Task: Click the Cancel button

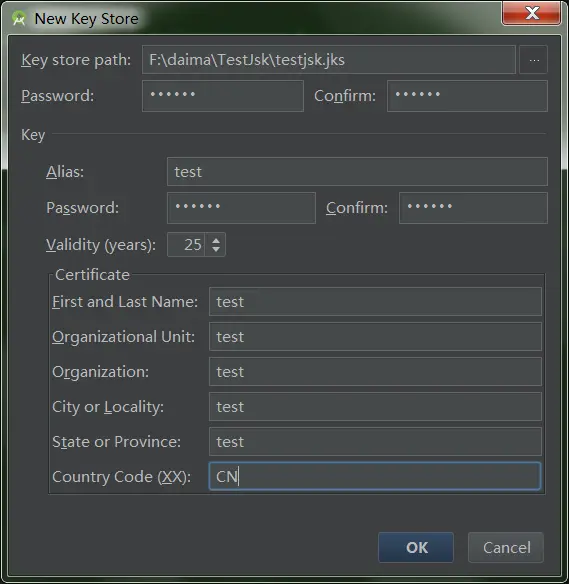Action: pos(506,547)
